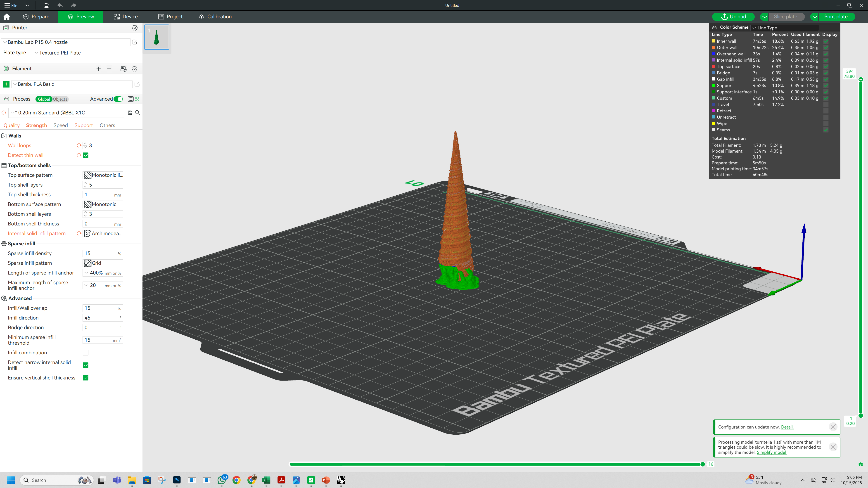Screen dimensions: 868x488
Task: Switch to the Speed tab
Action: (x=61, y=125)
